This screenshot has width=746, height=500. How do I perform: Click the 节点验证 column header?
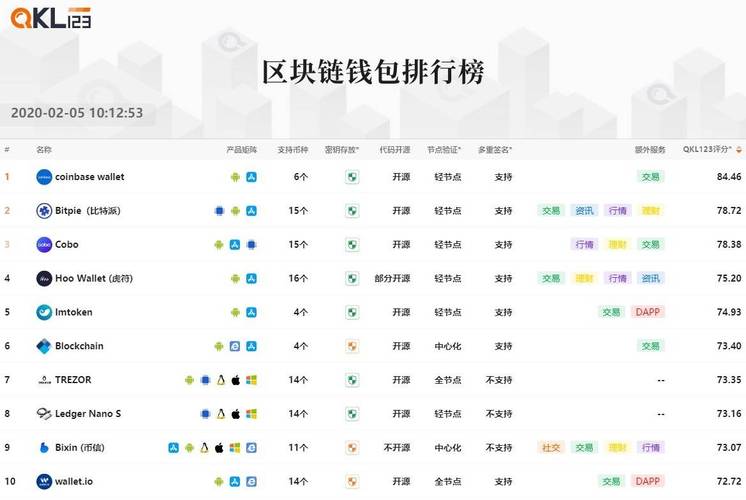click(x=444, y=150)
